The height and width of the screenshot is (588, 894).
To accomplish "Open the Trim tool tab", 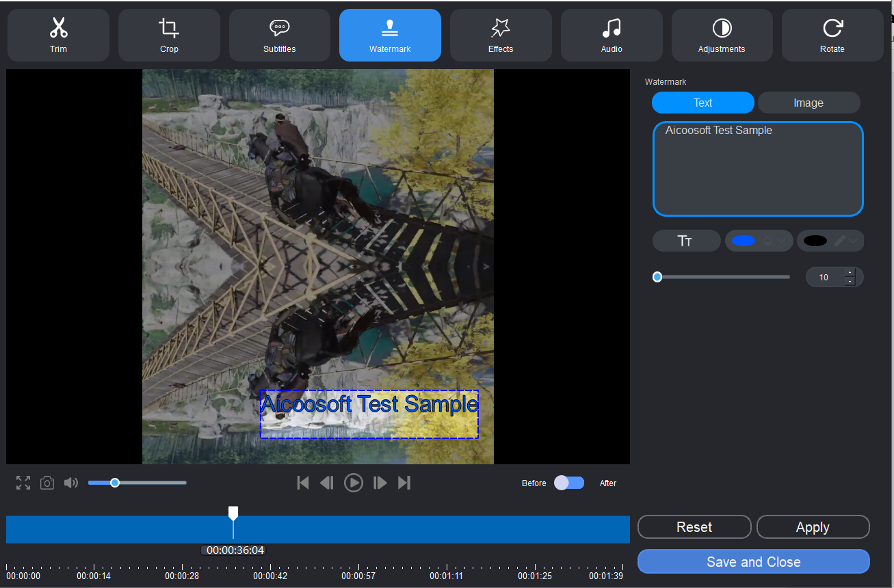I will point(58,35).
